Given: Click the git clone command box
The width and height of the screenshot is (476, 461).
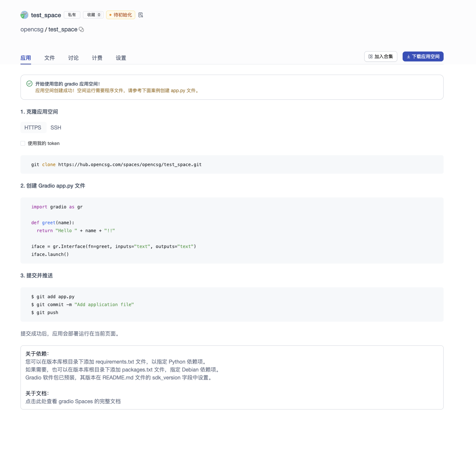Looking at the screenshot, I should 232,164.
